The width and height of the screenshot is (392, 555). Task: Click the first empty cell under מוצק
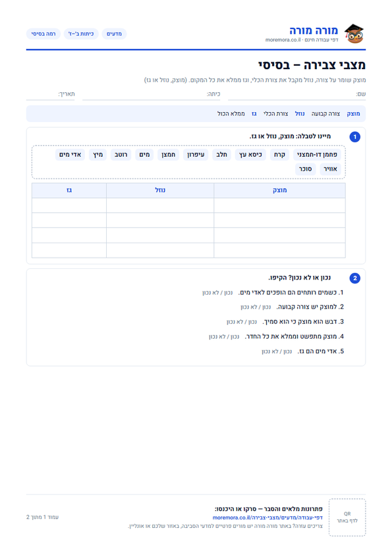coord(279,205)
